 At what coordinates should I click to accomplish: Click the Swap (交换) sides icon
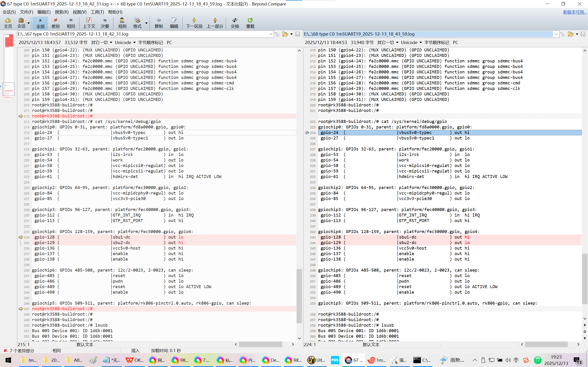tap(235, 22)
